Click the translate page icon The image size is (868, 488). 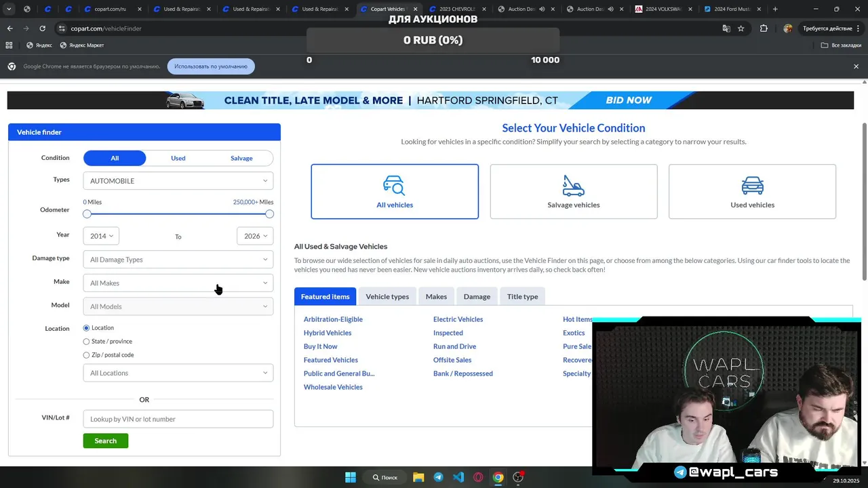(726, 28)
